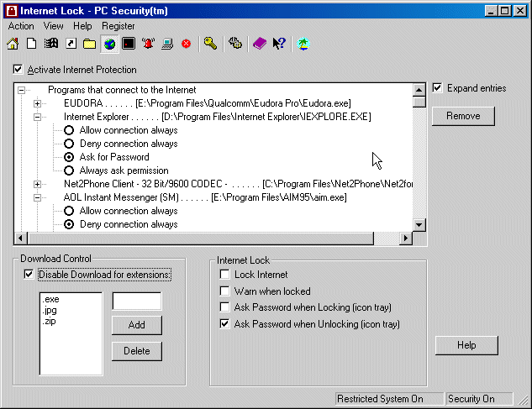Toggle Disable Download for extensions checkbox
Screen dimensions: 532x409
click(x=29, y=274)
